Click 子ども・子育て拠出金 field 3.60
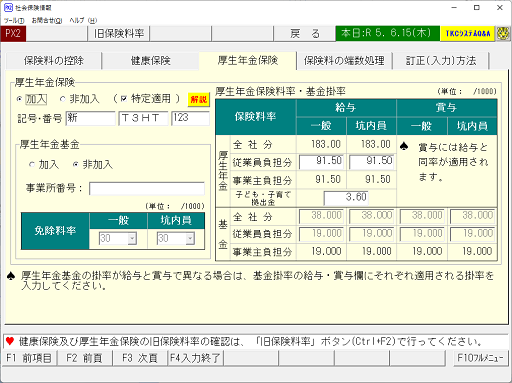 click(x=346, y=198)
